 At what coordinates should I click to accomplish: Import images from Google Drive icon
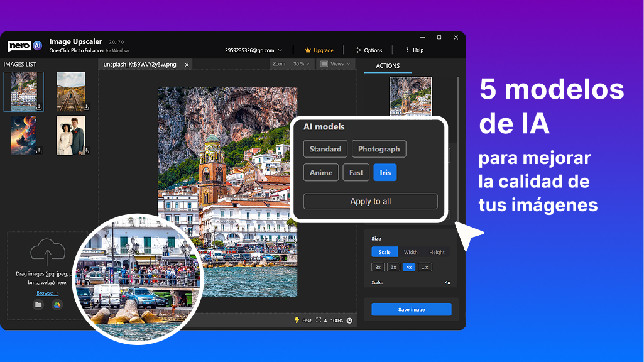(x=56, y=304)
